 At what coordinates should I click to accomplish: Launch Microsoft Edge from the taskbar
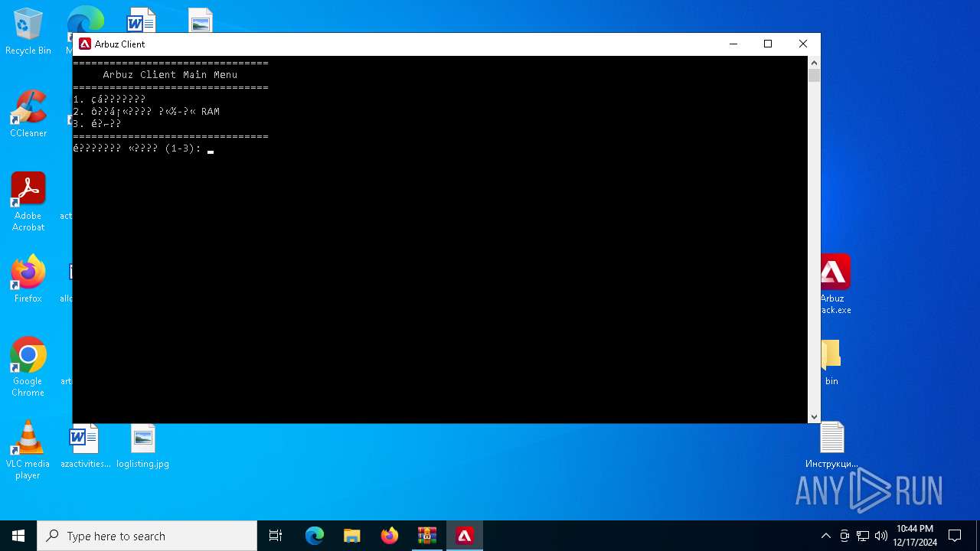click(315, 536)
